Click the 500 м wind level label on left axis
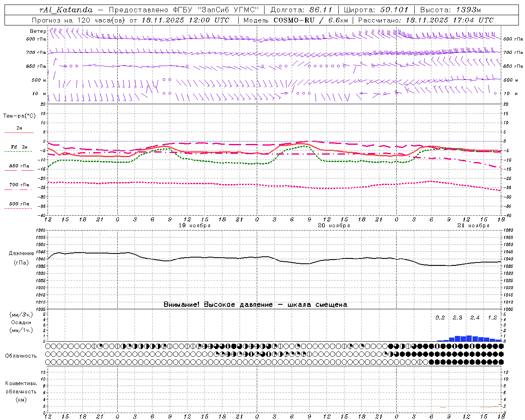525x420 pixels. [x=39, y=80]
